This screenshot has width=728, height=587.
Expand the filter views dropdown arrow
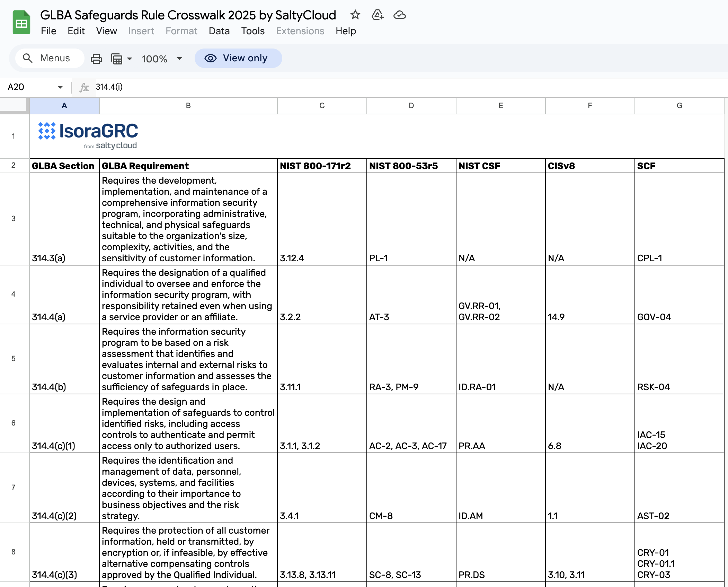click(x=130, y=59)
